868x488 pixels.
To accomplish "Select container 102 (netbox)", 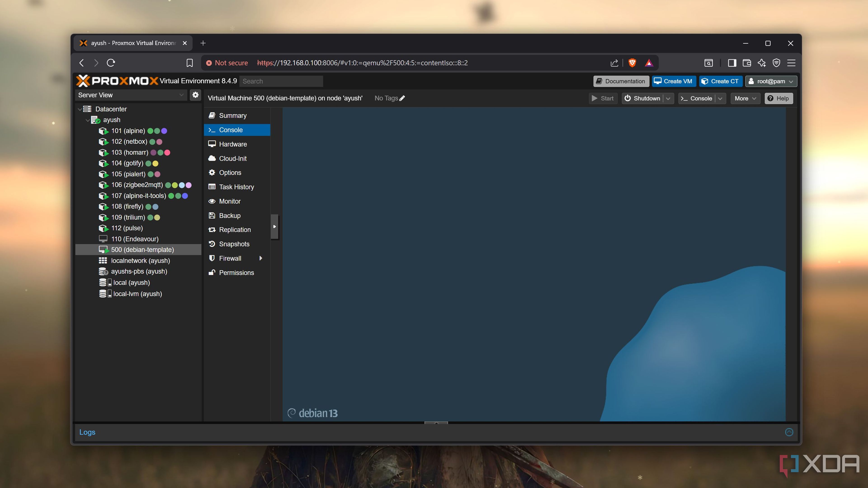I will [x=138, y=142].
